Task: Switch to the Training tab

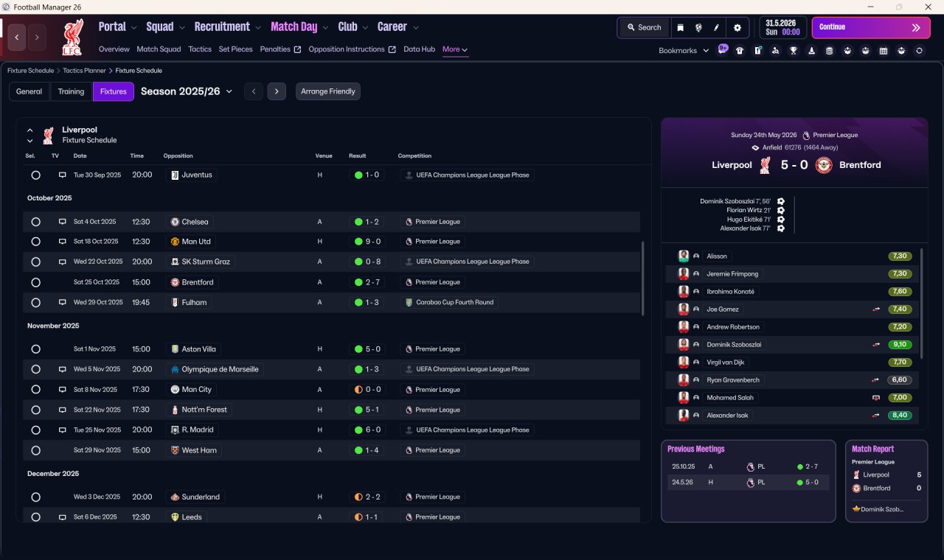Action: 71,91
